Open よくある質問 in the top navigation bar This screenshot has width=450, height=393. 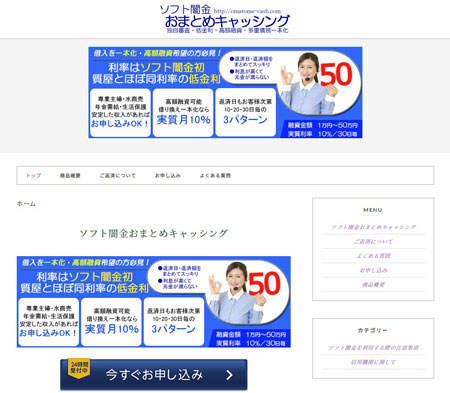pos(215,175)
